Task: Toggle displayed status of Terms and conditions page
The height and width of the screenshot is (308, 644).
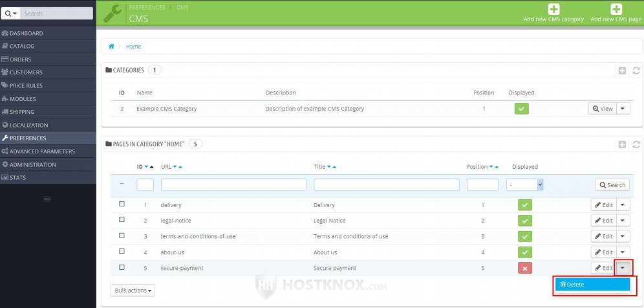Action: coord(525,236)
